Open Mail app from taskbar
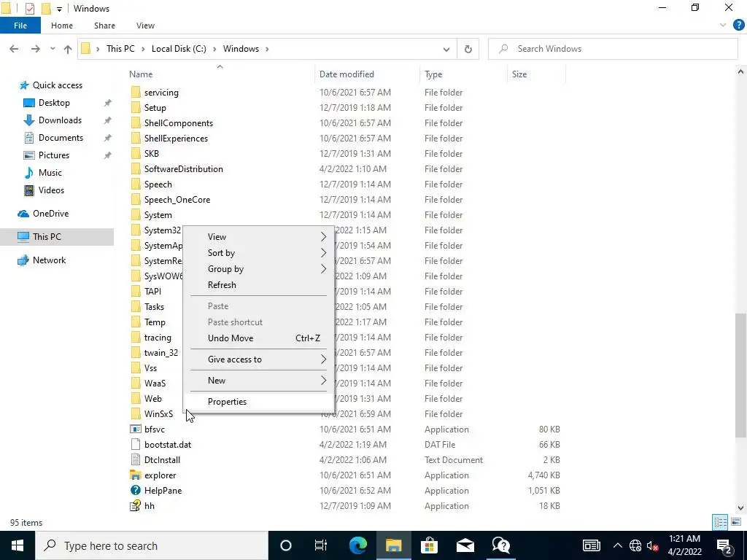Viewport: 747px width, 560px height. click(465, 545)
